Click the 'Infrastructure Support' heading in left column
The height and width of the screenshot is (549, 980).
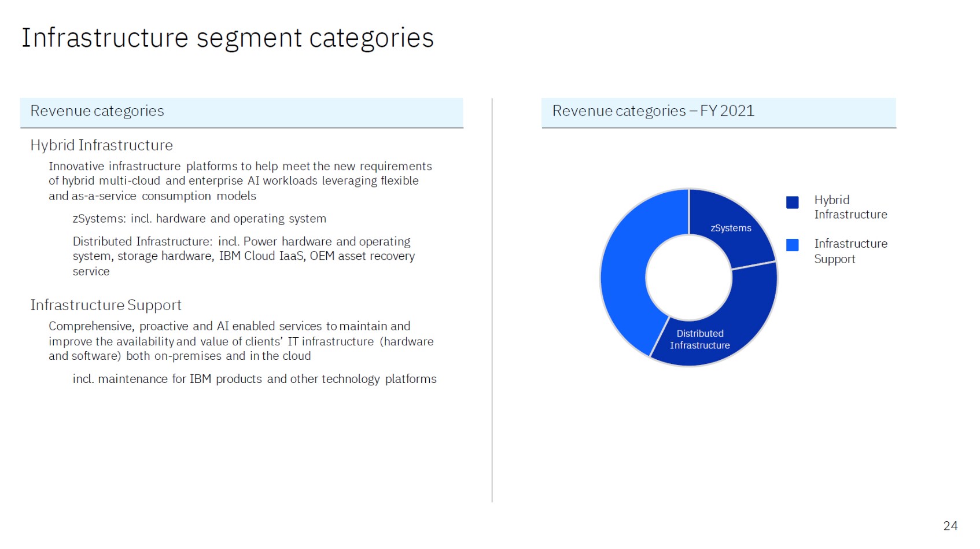coord(106,305)
